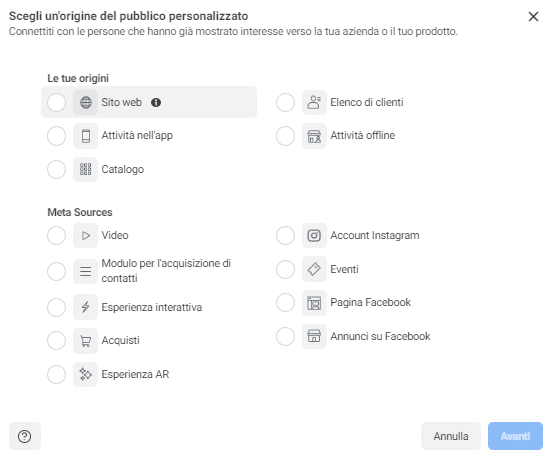Click the Elenco di clienti person icon
The image size is (552, 455).
[314, 102]
